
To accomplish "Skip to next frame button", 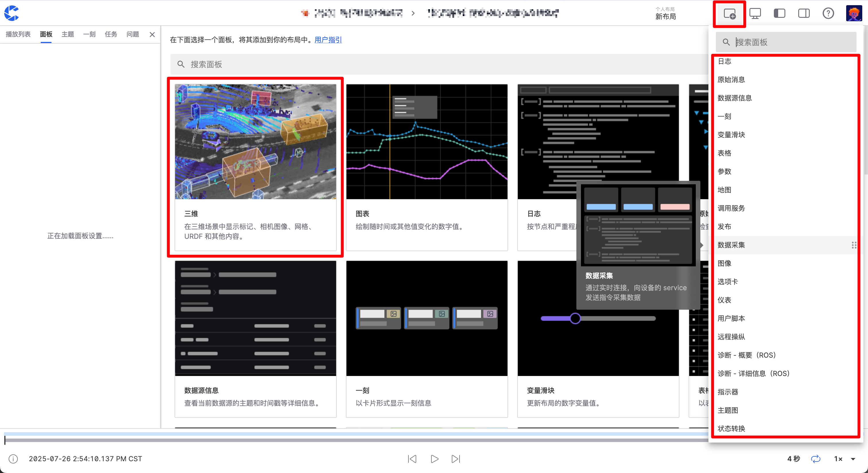I will [456, 459].
